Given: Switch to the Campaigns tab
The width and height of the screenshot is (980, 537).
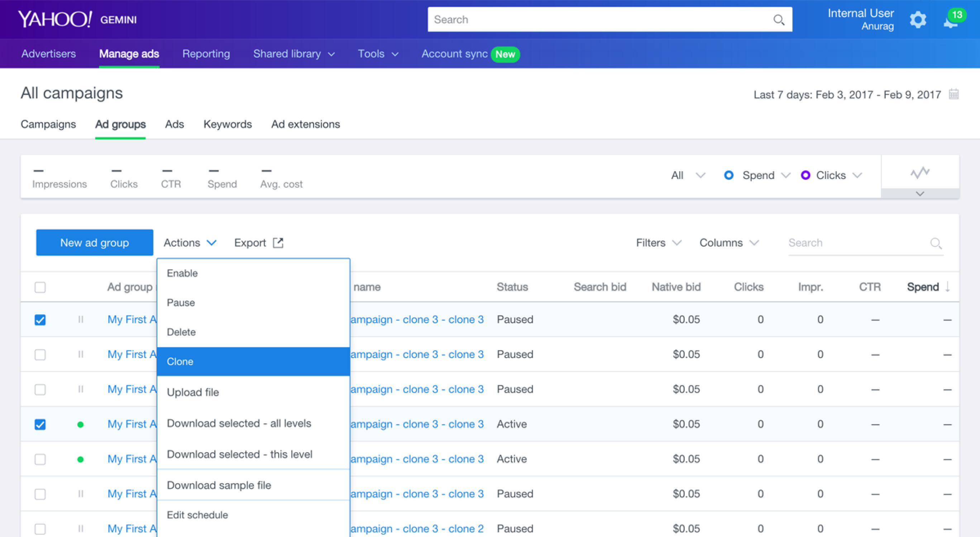Looking at the screenshot, I should [x=48, y=124].
